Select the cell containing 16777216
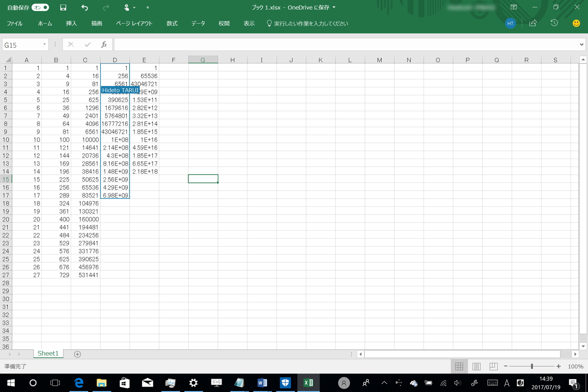This screenshot has height=392, width=588. pyautogui.click(x=115, y=124)
